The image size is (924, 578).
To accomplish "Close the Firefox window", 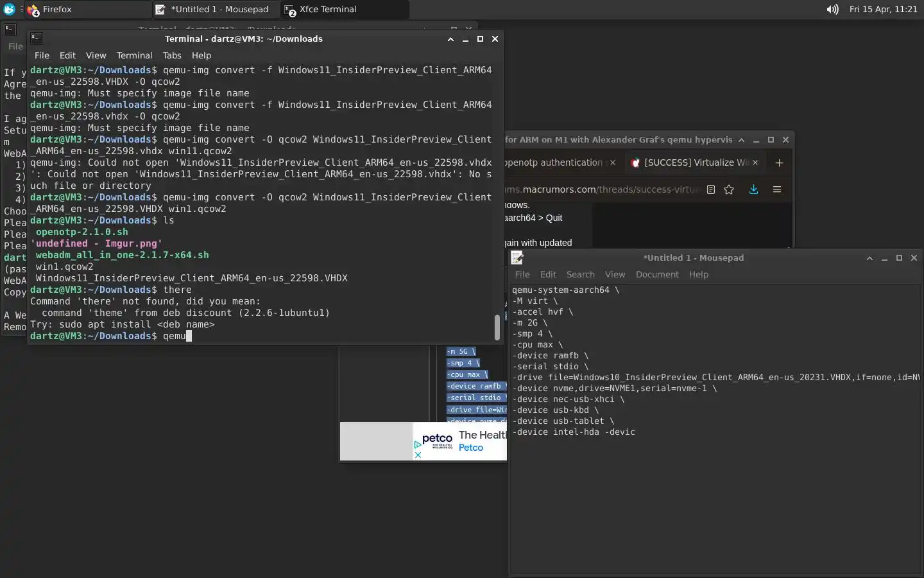I will pos(785,139).
